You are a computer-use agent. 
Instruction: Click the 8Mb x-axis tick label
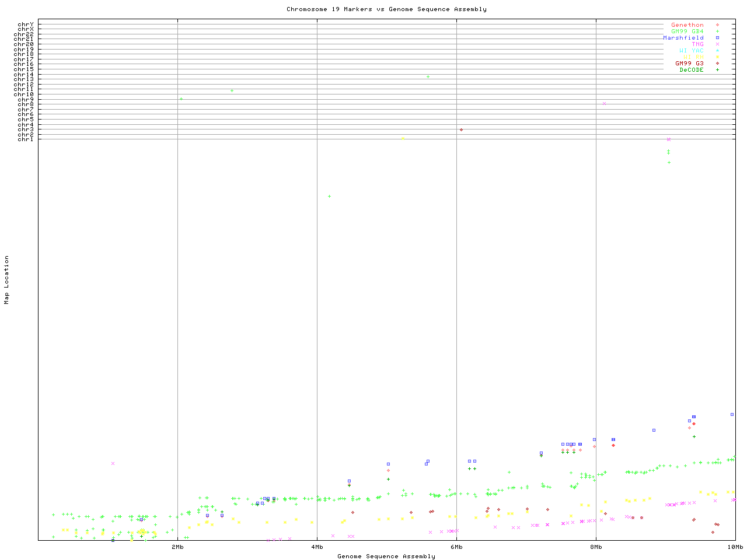pyautogui.click(x=596, y=547)
